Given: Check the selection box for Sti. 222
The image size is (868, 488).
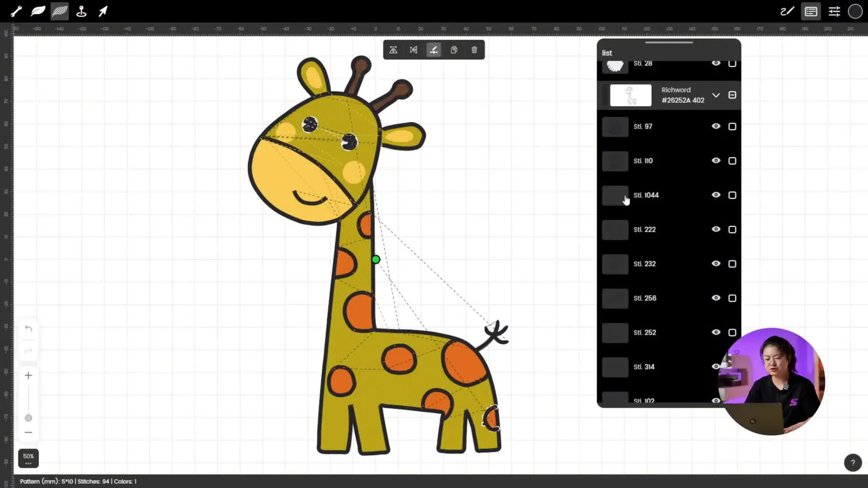Looking at the screenshot, I should [732, 229].
